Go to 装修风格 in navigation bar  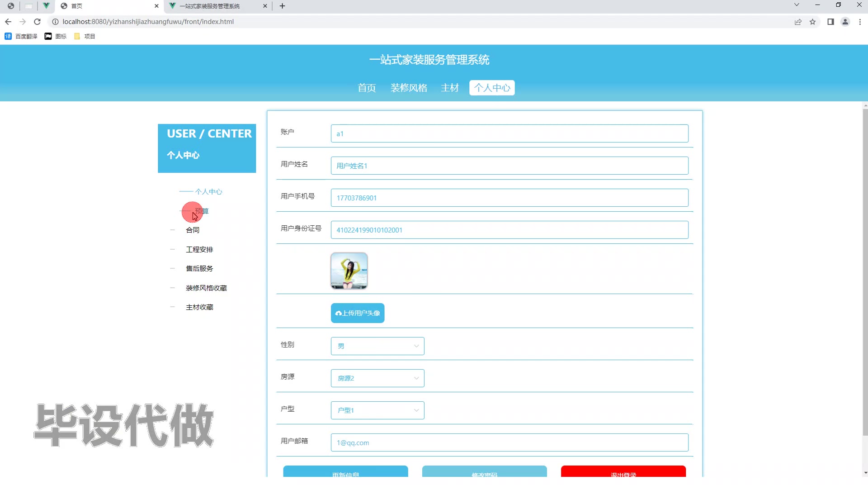(x=409, y=88)
